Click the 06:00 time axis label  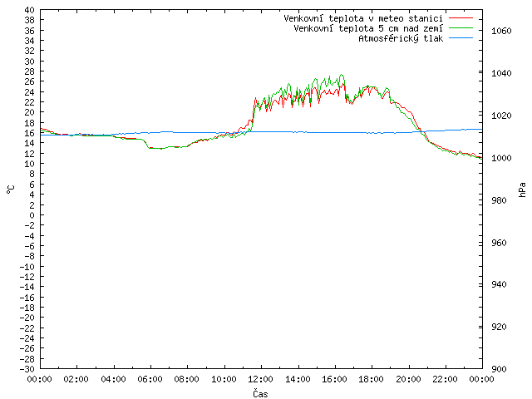click(150, 379)
